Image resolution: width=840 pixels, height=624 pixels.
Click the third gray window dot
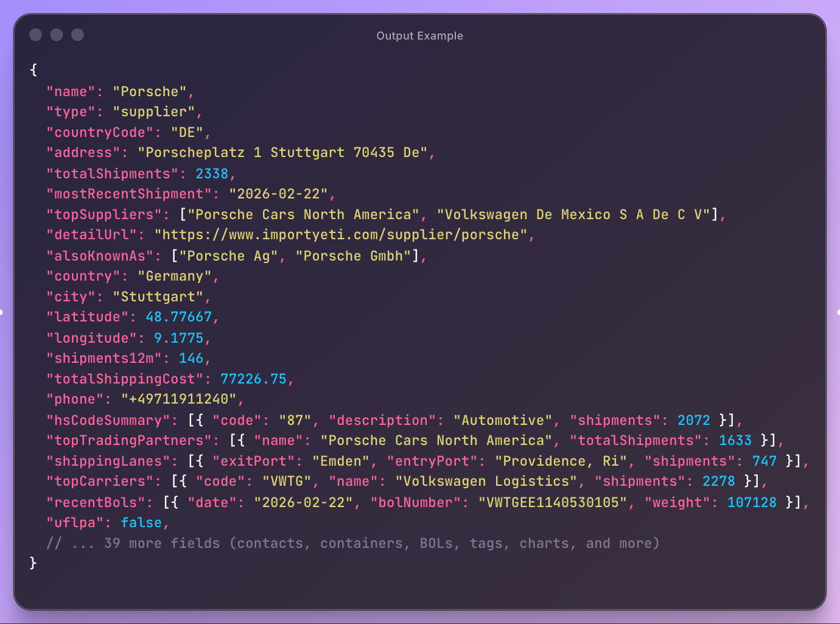click(x=77, y=35)
